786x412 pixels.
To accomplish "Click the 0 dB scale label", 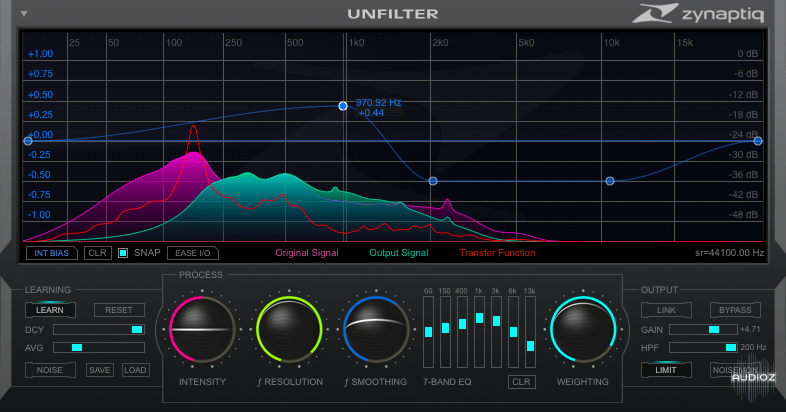I will [747, 54].
